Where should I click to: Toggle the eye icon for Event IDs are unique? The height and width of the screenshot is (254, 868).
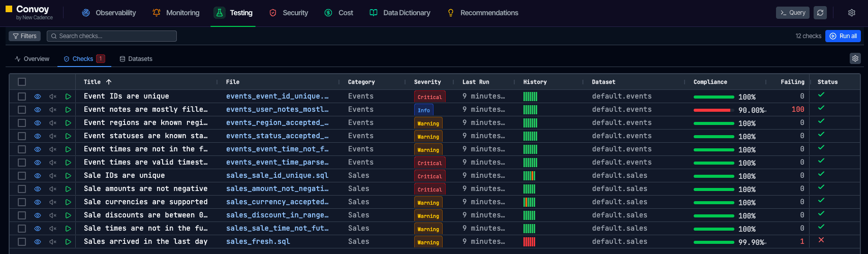pos(38,97)
